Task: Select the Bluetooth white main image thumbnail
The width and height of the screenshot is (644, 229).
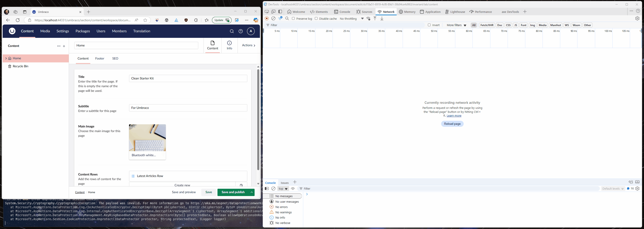Action: (147, 142)
